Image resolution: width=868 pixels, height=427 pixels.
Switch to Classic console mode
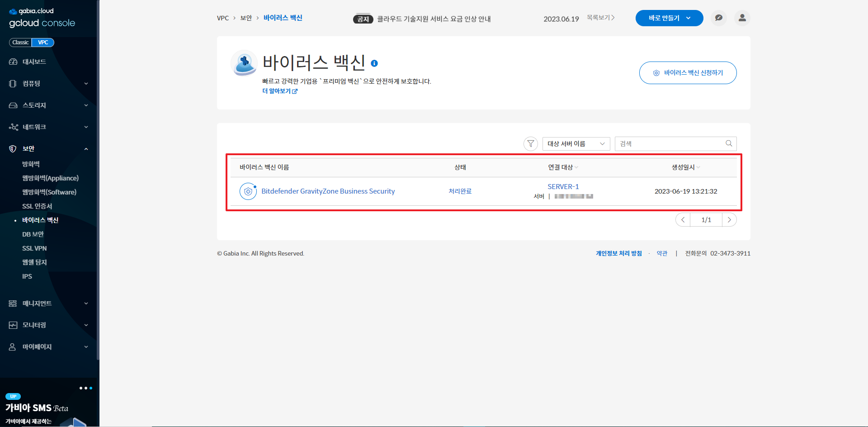click(x=20, y=43)
